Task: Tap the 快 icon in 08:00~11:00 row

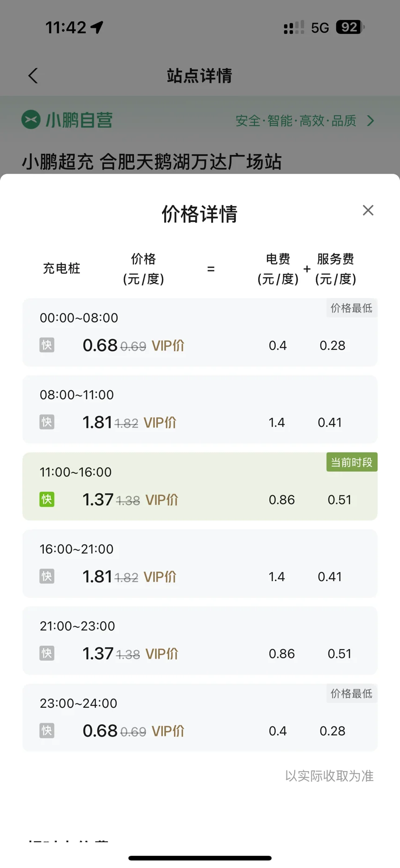Action: pyautogui.click(x=47, y=422)
